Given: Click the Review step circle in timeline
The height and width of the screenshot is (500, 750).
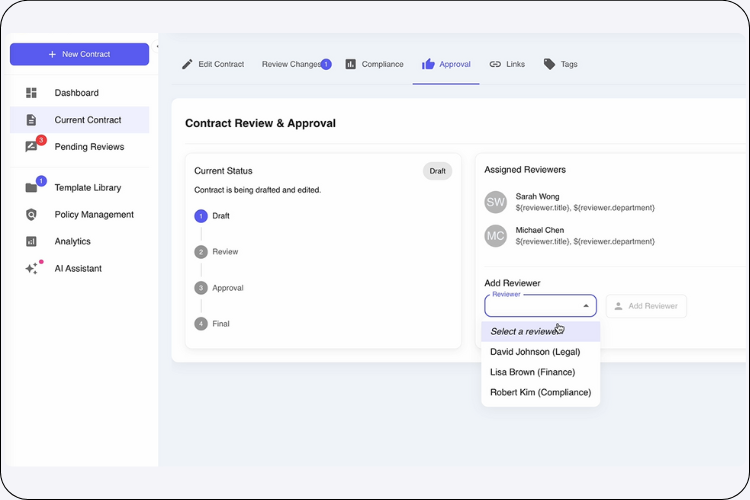Looking at the screenshot, I should [x=201, y=252].
